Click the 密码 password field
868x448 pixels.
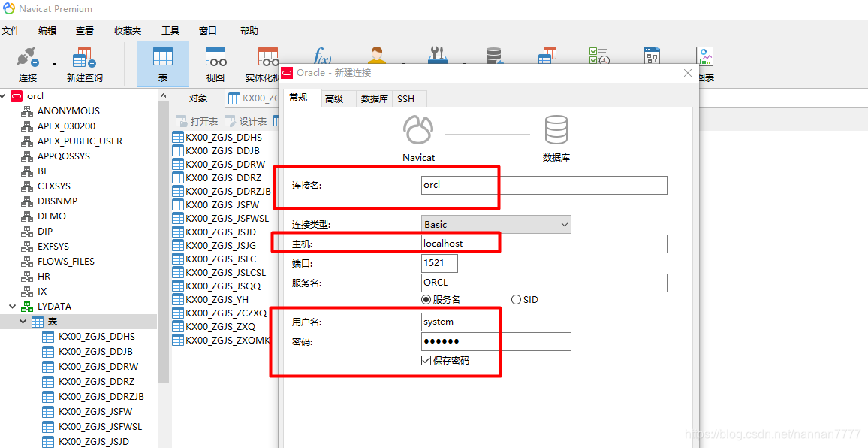[496, 341]
